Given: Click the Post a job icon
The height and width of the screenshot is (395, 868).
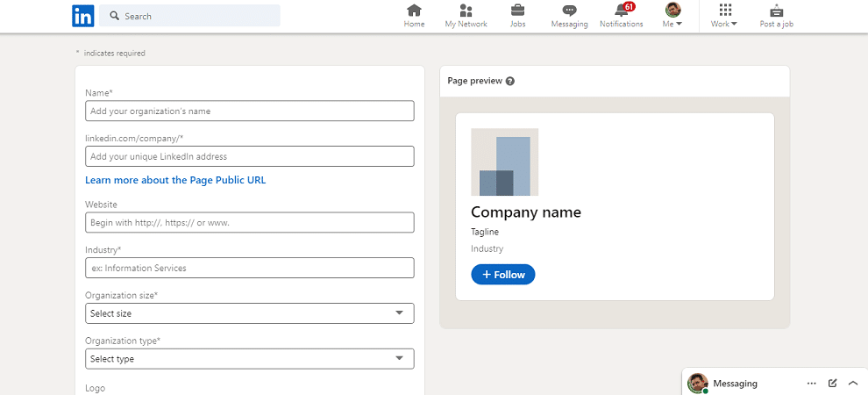Looking at the screenshot, I should [776, 11].
